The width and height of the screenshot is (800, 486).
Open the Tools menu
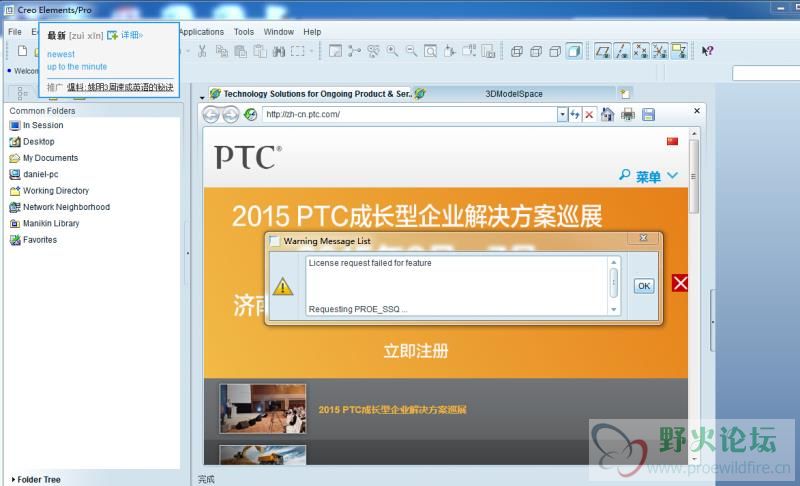[244, 32]
